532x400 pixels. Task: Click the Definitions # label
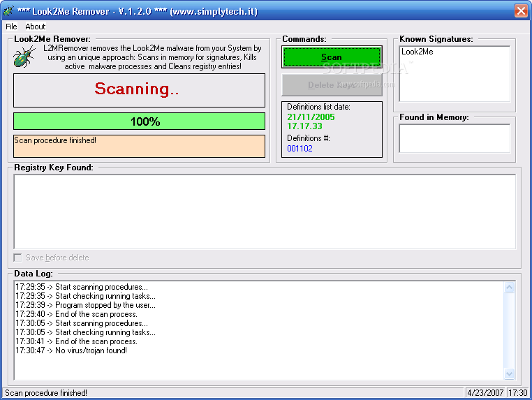coord(309,138)
